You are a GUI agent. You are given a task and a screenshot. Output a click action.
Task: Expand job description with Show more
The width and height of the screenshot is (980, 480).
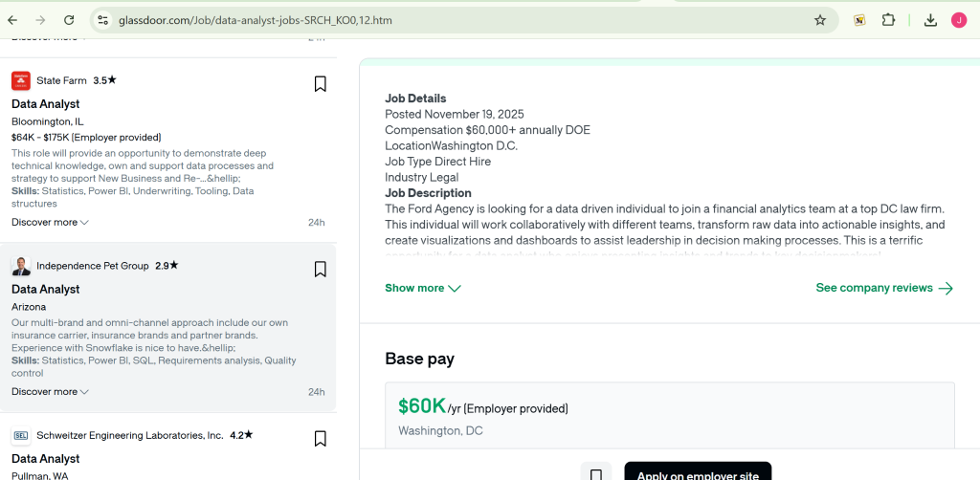pos(423,288)
